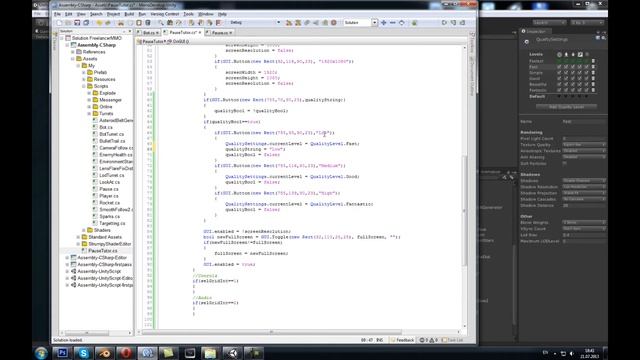Delete the Fast quality level with trash icon
The height and width of the screenshot is (360, 640).
coord(593,67)
